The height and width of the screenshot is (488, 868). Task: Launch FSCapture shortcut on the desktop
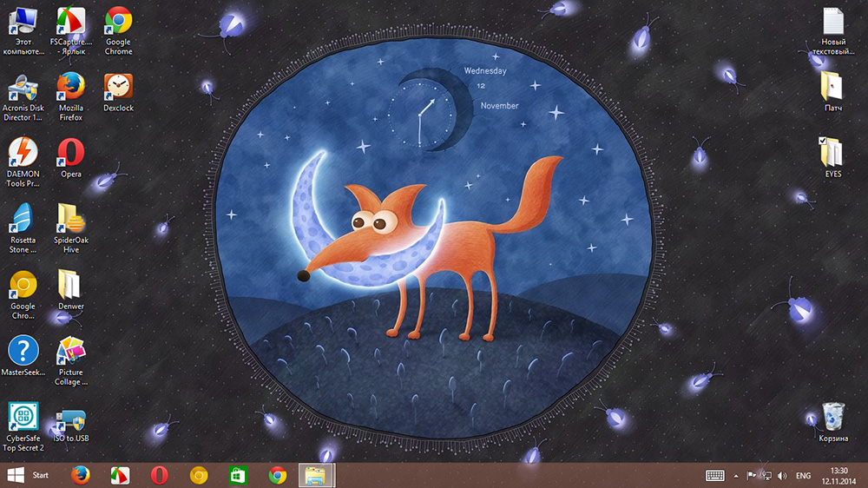[x=71, y=31]
